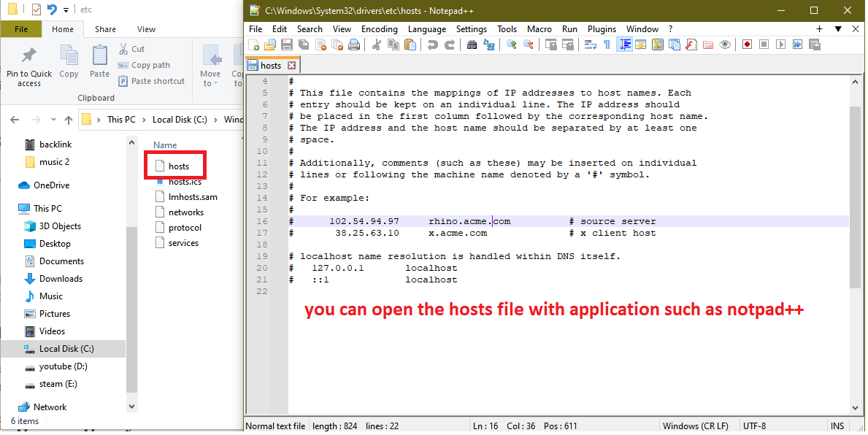Toggle show all characters pilcrow icon
Viewport: 868px width, 435px height.
pyautogui.click(x=607, y=45)
